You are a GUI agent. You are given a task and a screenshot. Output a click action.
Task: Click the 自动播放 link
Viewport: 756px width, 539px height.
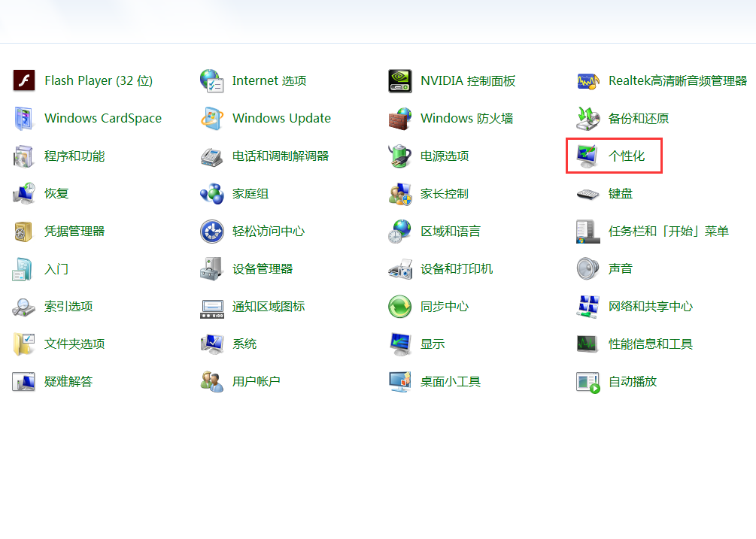[633, 381]
